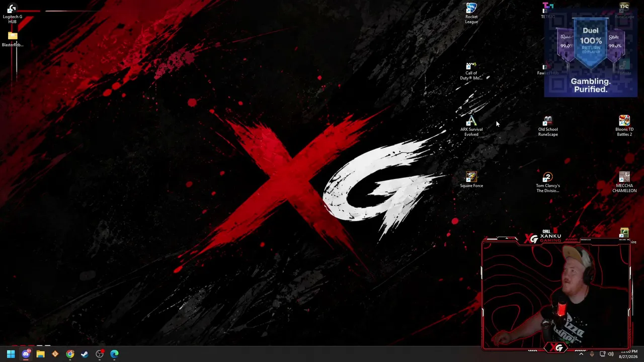644x362 pixels.
Task: Open the Square Force desktop icon
Action: (471, 180)
